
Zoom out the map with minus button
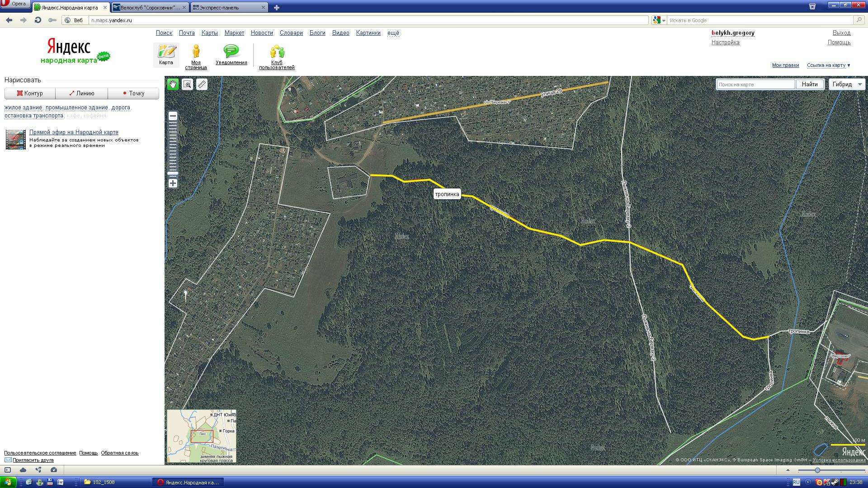coord(173,116)
